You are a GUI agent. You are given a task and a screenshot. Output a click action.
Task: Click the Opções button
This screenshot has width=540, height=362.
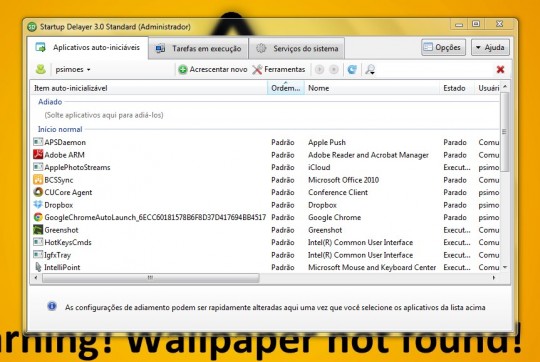[x=443, y=47]
